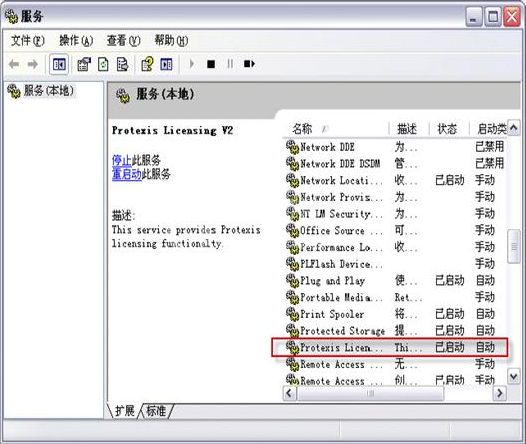Click the vertical scrollbar down arrow
526x444 pixels.
coord(514,376)
